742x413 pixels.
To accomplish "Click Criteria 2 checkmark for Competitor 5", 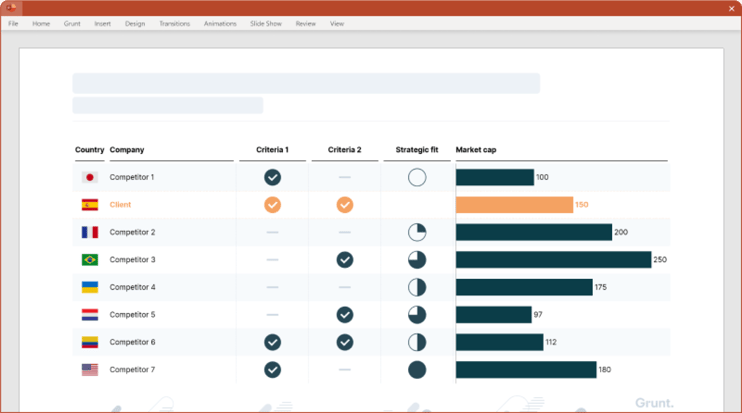I will click(x=345, y=315).
